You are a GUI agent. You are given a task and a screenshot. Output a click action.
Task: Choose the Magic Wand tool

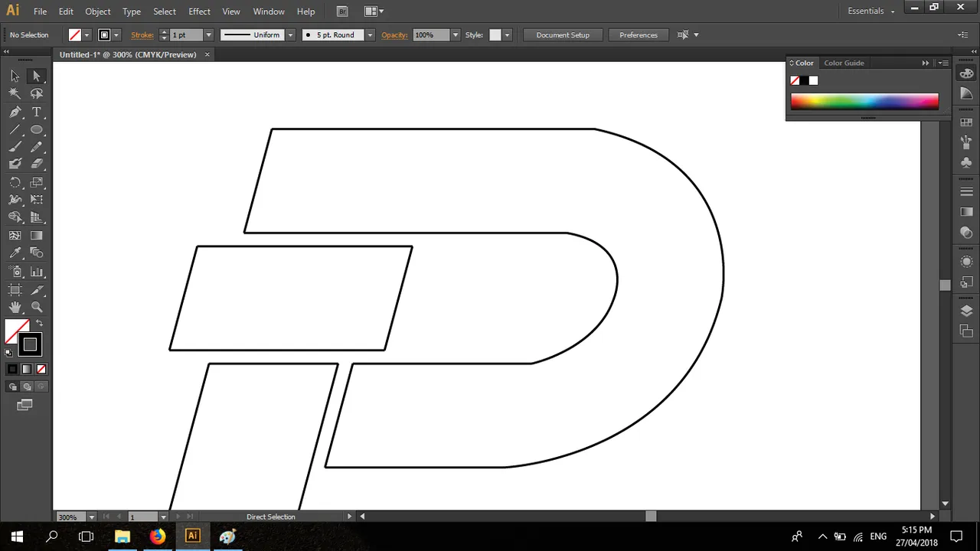pos(15,93)
